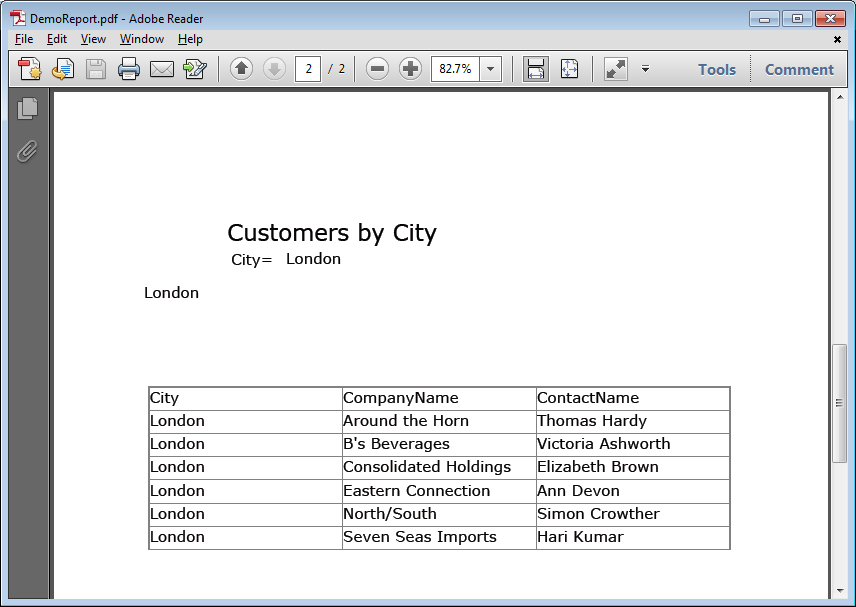Go to previous page up arrow

[x=241, y=69]
